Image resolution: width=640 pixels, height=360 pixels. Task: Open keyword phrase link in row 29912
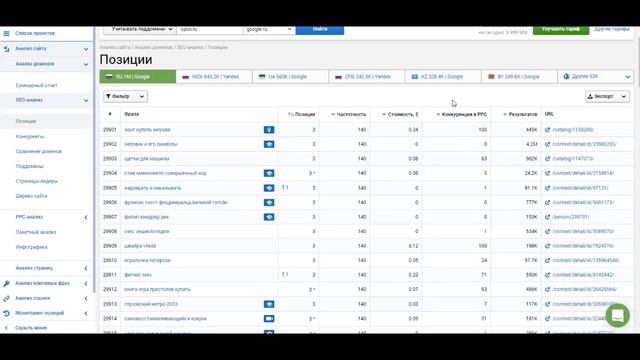click(157, 289)
